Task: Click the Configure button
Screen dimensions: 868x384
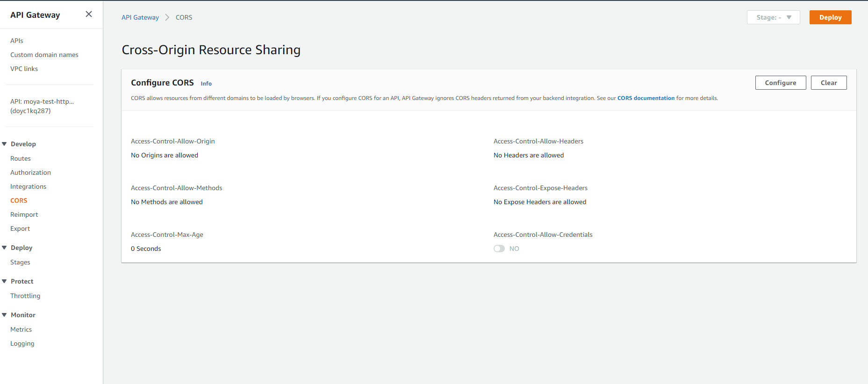Action: (x=781, y=83)
